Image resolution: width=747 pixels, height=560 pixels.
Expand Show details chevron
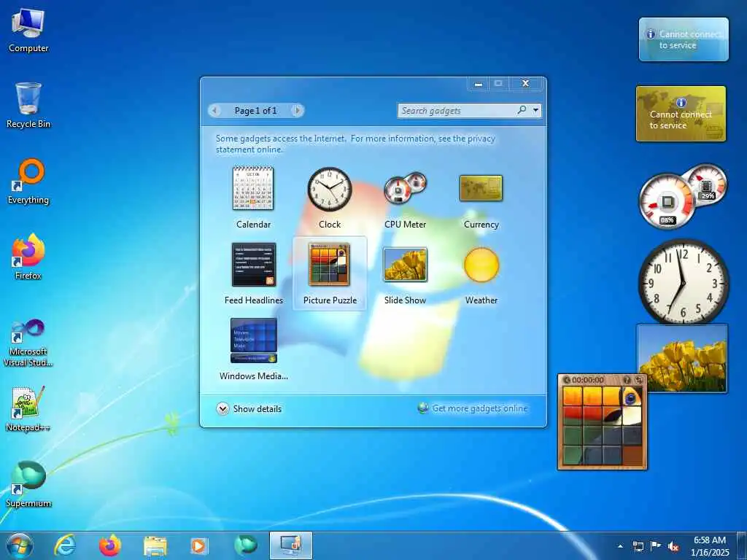pyautogui.click(x=222, y=408)
